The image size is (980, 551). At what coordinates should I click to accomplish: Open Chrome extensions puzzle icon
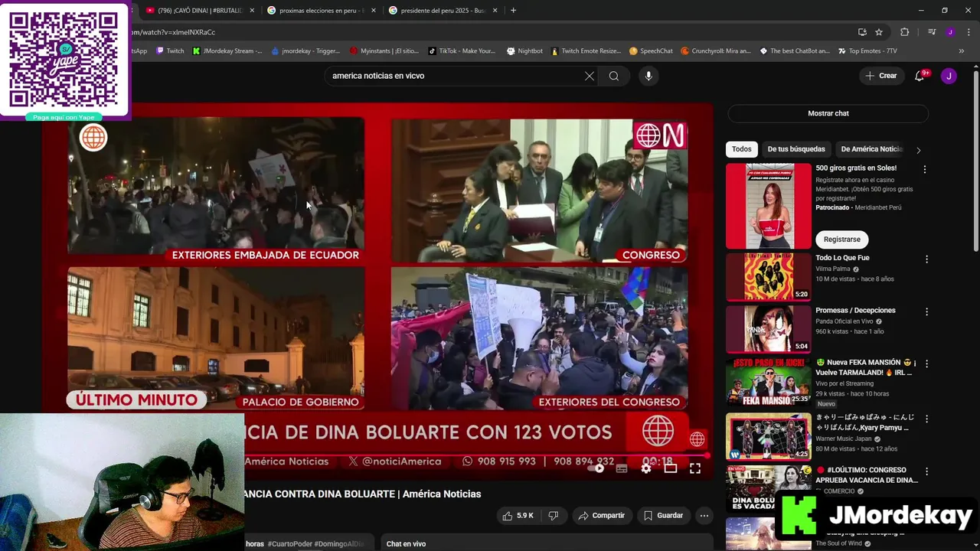tap(904, 32)
